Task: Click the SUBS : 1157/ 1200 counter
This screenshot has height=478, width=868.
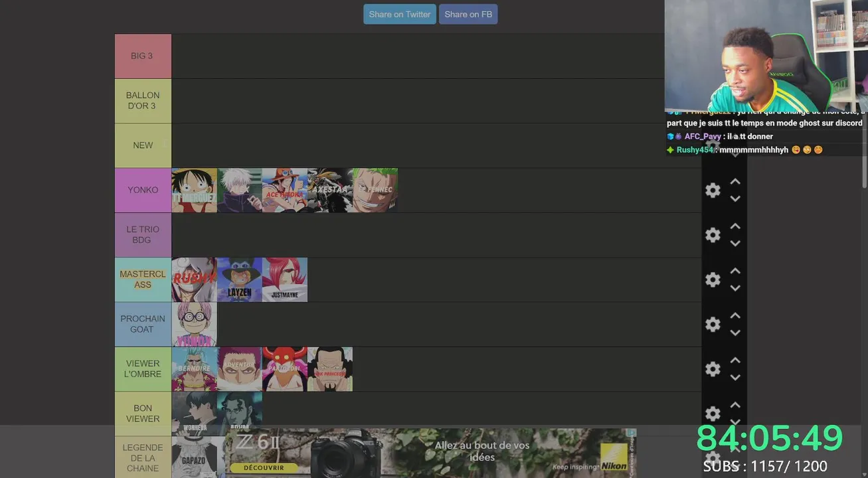Action: click(x=765, y=466)
